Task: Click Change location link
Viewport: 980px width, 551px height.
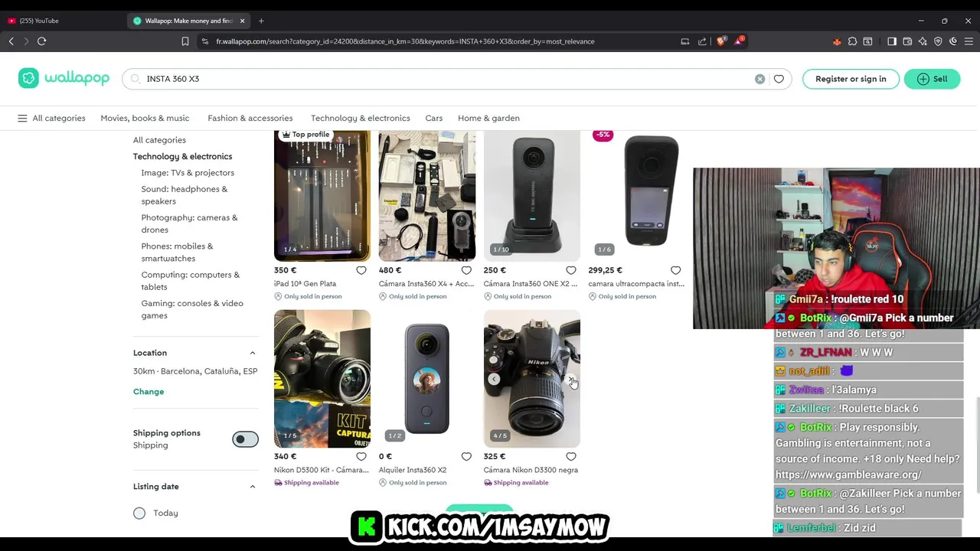Action: click(x=149, y=392)
